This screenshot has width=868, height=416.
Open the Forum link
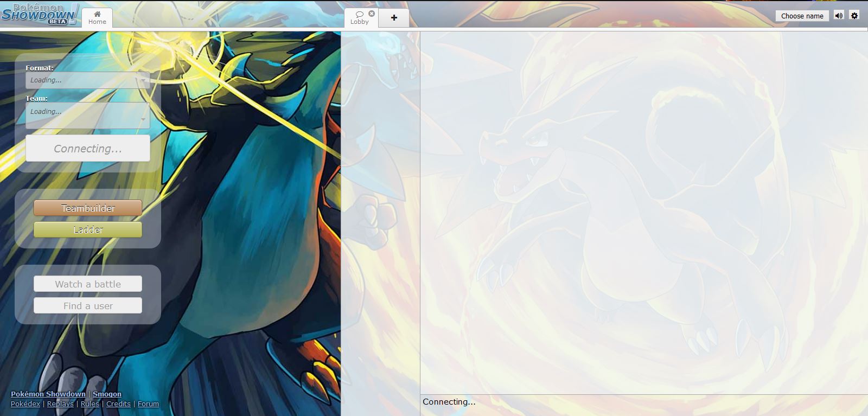tap(148, 404)
